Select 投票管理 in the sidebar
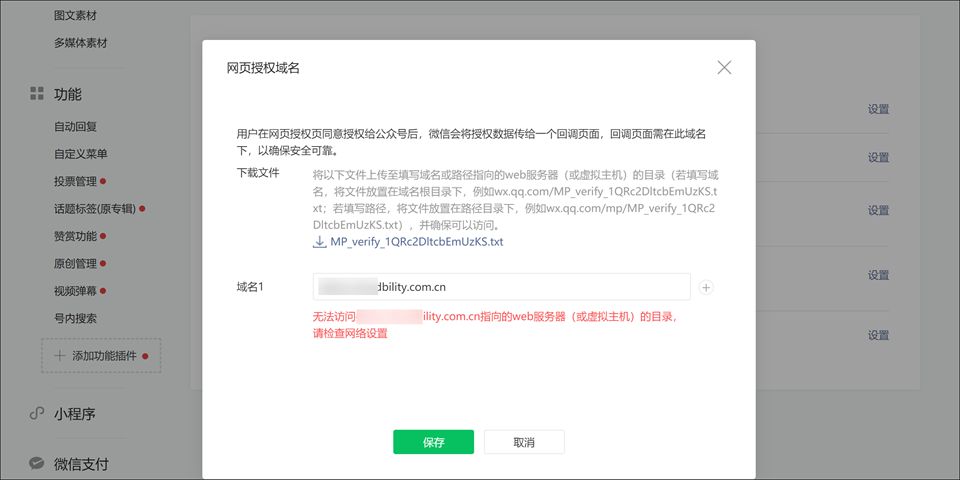The height and width of the screenshot is (481, 960). [x=75, y=181]
